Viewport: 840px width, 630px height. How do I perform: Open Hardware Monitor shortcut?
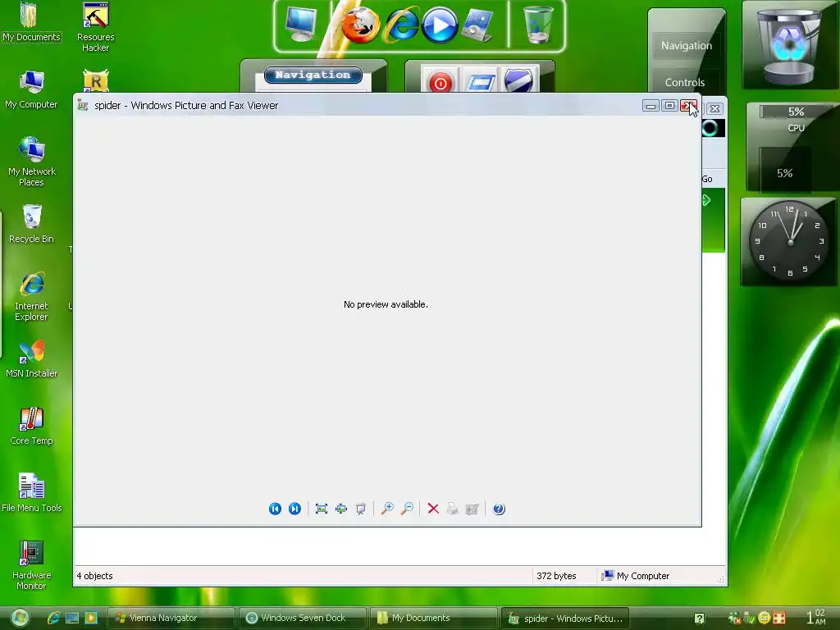coord(31,565)
